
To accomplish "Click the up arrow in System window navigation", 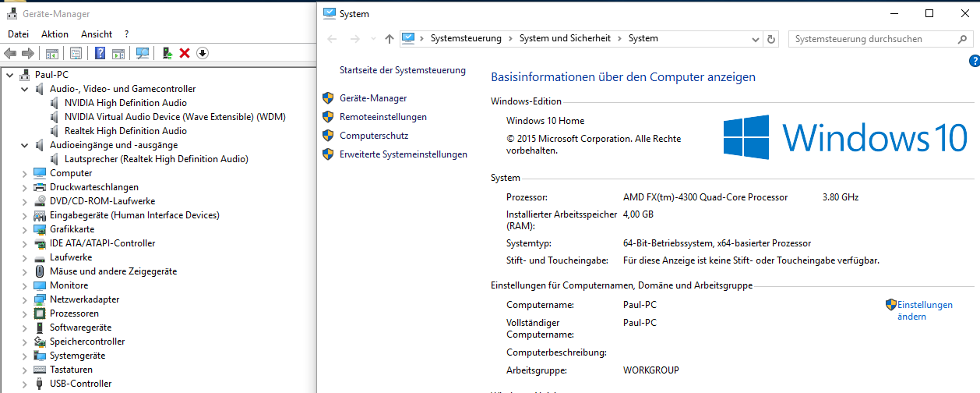I will click(390, 38).
